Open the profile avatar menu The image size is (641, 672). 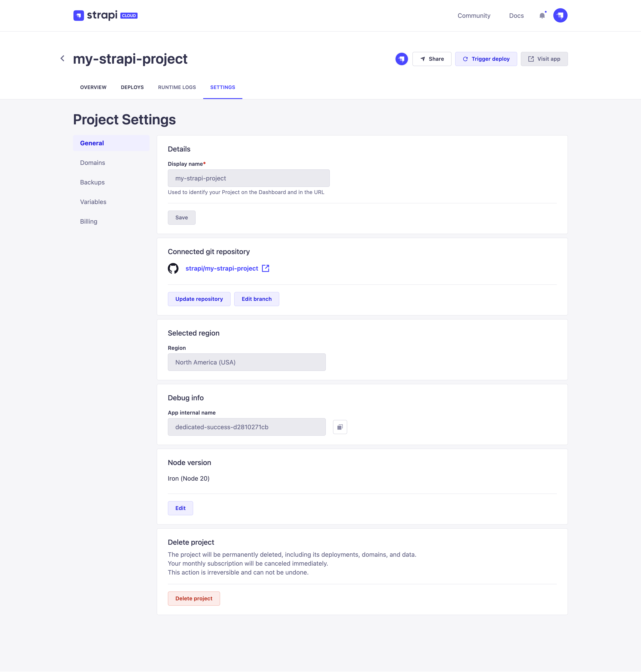[x=560, y=15]
